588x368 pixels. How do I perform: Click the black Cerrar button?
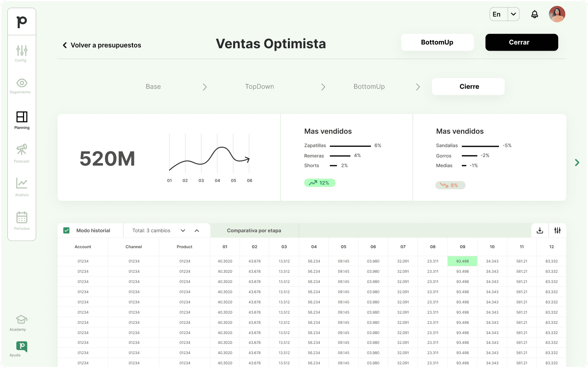(x=521, y=43)
